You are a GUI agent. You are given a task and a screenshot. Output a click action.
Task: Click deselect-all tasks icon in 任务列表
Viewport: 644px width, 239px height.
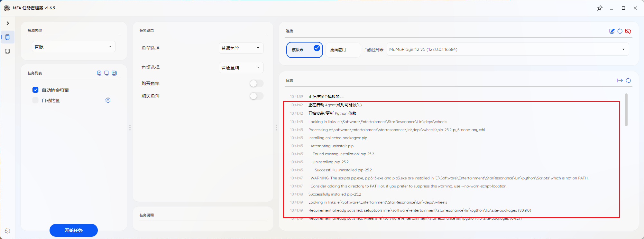pyautogui.click(x=106, y=73)
